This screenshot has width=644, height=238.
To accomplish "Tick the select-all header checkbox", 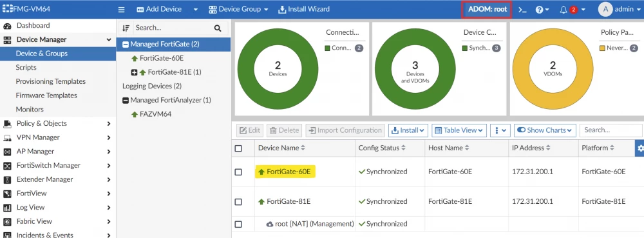I will (x=238, y=148).
